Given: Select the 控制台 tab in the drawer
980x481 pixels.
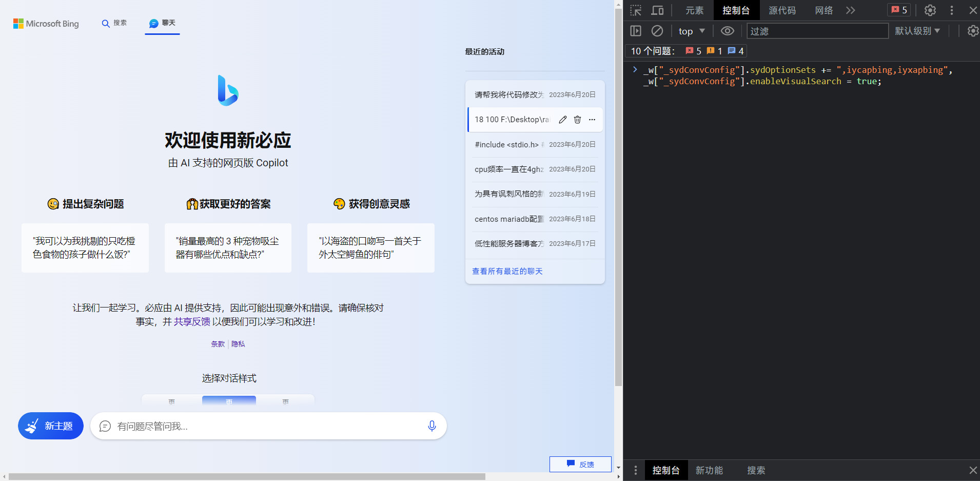Looking at the screenshot, I should click(x=666, y=470).
